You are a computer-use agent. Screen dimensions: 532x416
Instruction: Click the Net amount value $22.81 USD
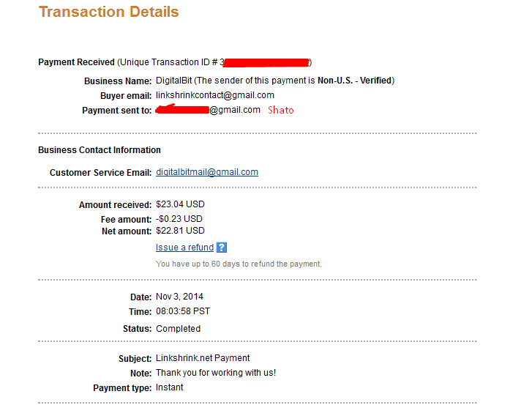pyautogui.click(x=180, y=231)
